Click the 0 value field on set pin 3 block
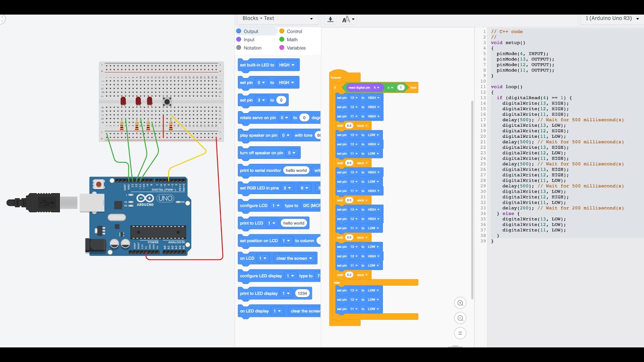The width and height of the screenshot is (644, 362). coord(282,100)
